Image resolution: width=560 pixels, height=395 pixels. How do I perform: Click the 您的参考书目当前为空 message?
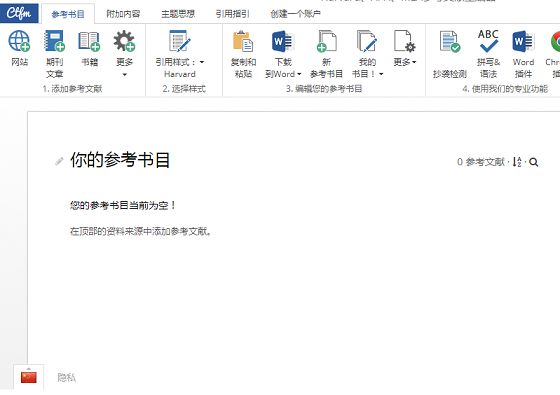pyautogui.click(x=123, y=205)
